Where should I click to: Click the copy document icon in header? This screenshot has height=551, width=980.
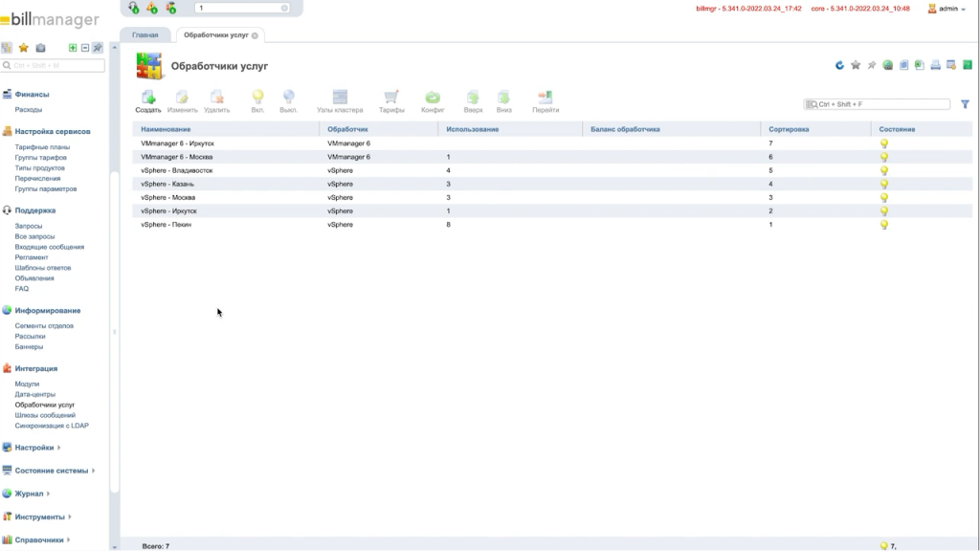903,65
